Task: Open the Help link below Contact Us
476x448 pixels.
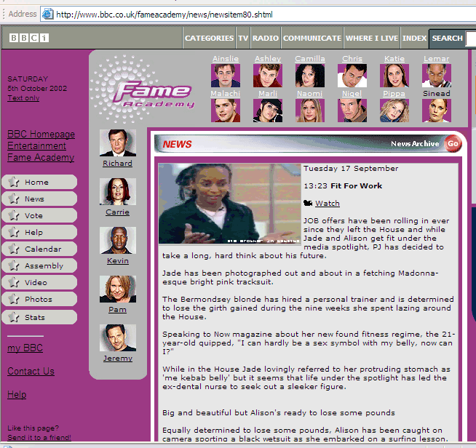Action: 17,394
